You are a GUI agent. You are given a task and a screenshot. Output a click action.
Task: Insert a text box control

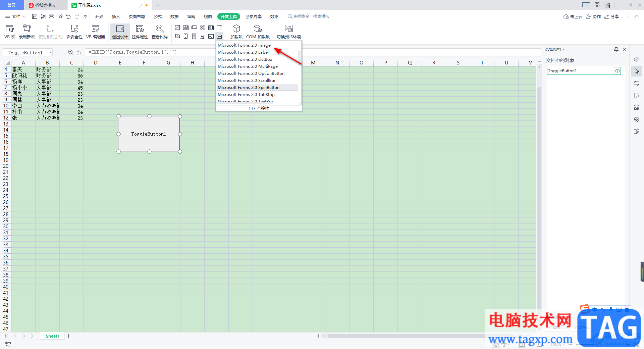pos(186,28)
